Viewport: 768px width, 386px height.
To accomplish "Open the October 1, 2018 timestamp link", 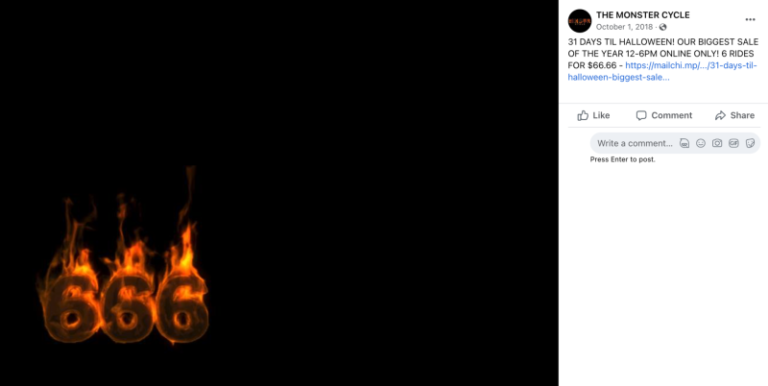I will pos(624,27).
